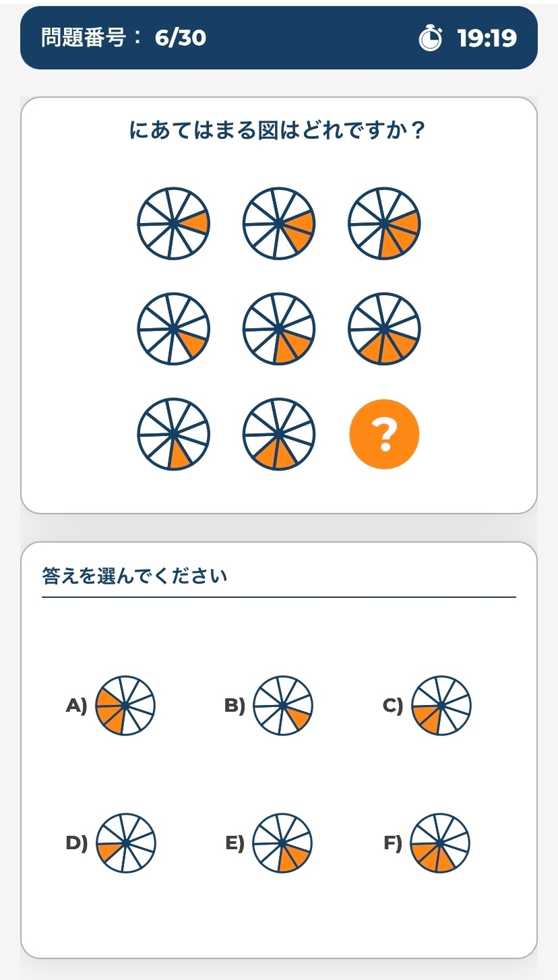Choose answer option E pie
This screenshot has width=558, height=980.
[x=283, y=843]
